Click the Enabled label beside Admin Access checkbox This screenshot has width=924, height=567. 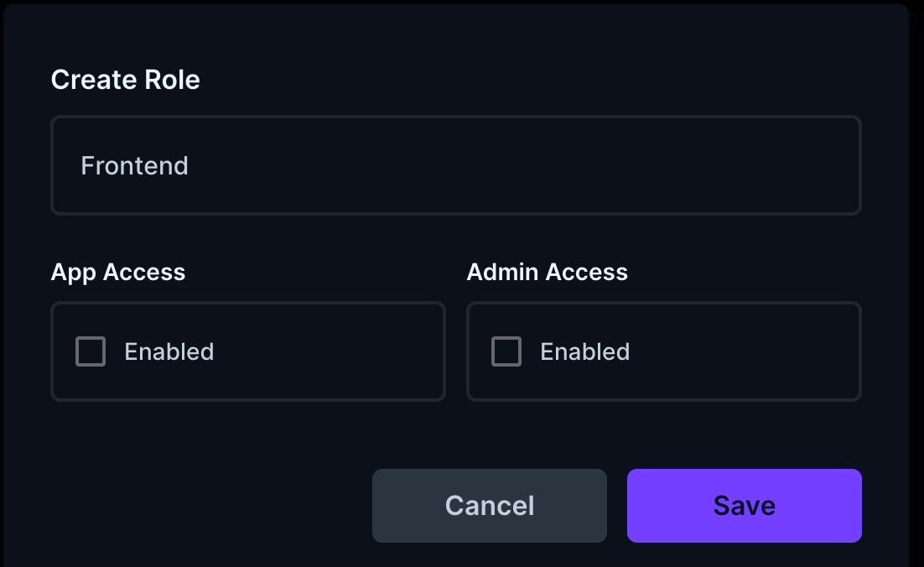coord(584,351)
